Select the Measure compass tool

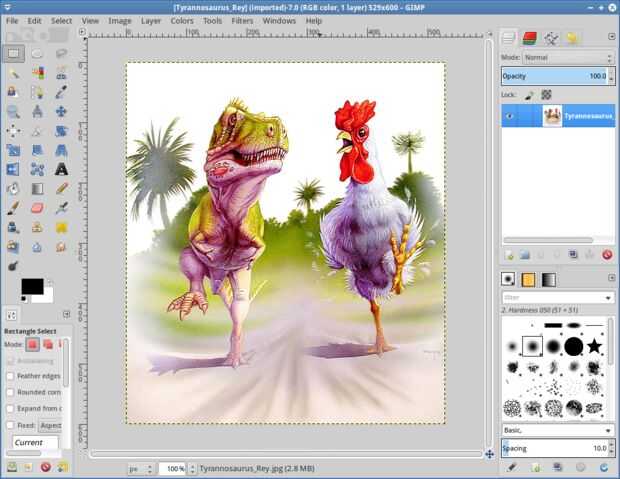(37, 112)
